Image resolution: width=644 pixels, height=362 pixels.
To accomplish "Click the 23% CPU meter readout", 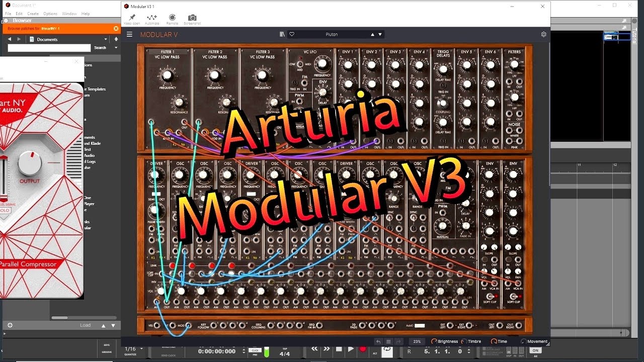I will [417, 341].
